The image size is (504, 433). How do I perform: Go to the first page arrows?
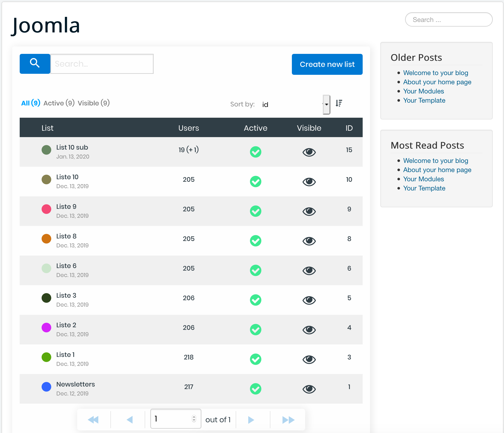click(x=93, y=420)
